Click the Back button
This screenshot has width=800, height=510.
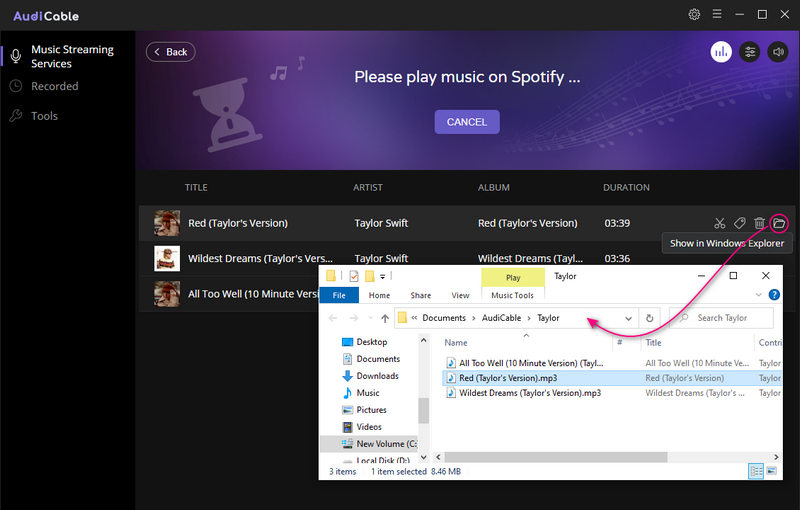click(x=170, y=52)
